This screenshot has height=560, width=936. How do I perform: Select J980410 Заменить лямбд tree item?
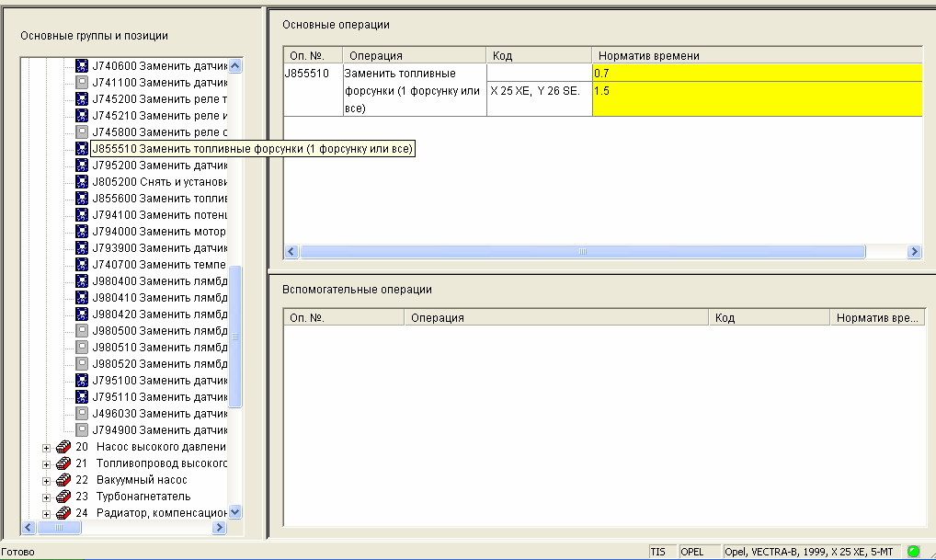pyautogui.click(x=159, y=297)
